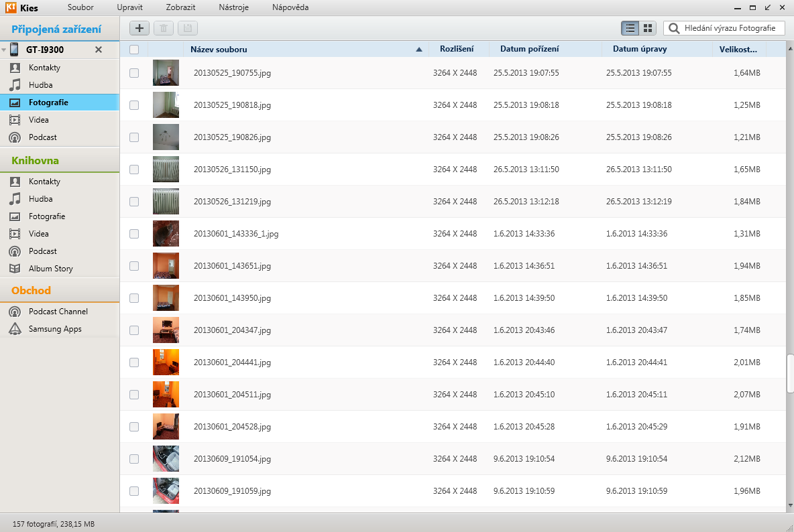
Task: Open Samsung Apps store
Action: click(x=54, y=329)
